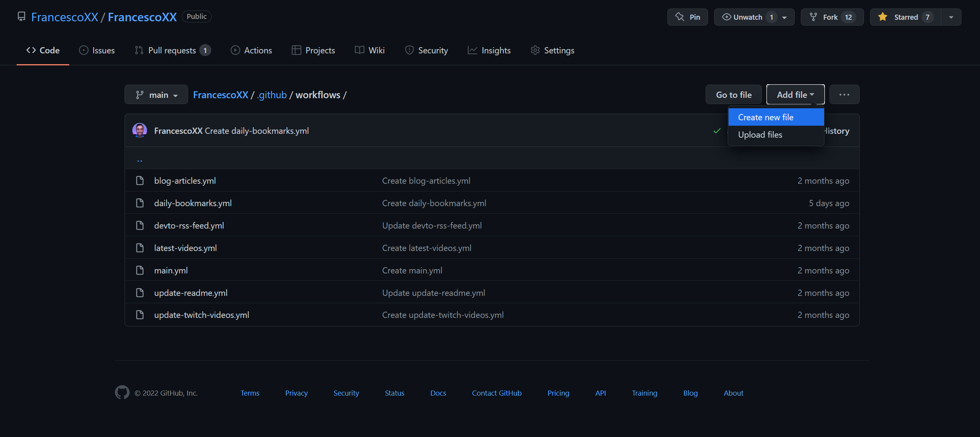The width and height of the screenshot is (980, 437).
Task: Open update-readme.yml file
Action: coord(191,293)
